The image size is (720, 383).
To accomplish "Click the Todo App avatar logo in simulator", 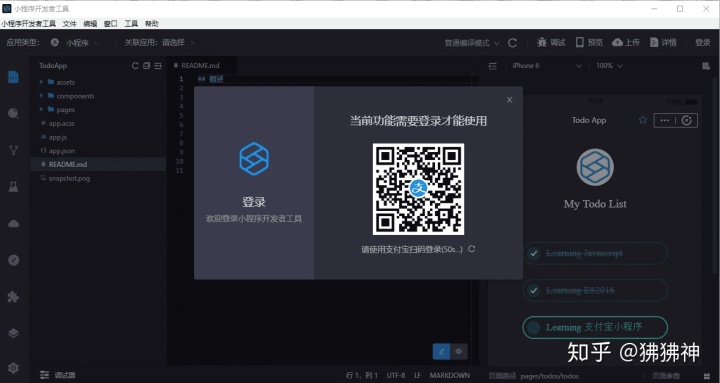I will (595, 167).
